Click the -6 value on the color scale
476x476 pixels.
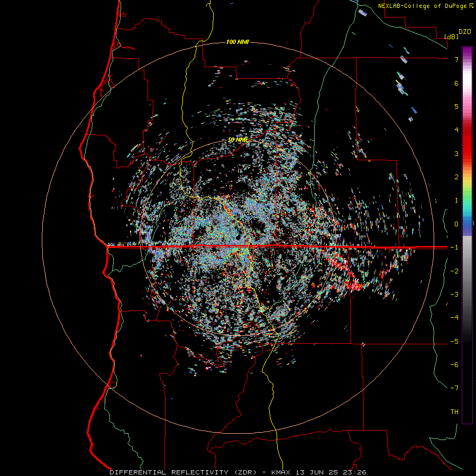point(454,365)
